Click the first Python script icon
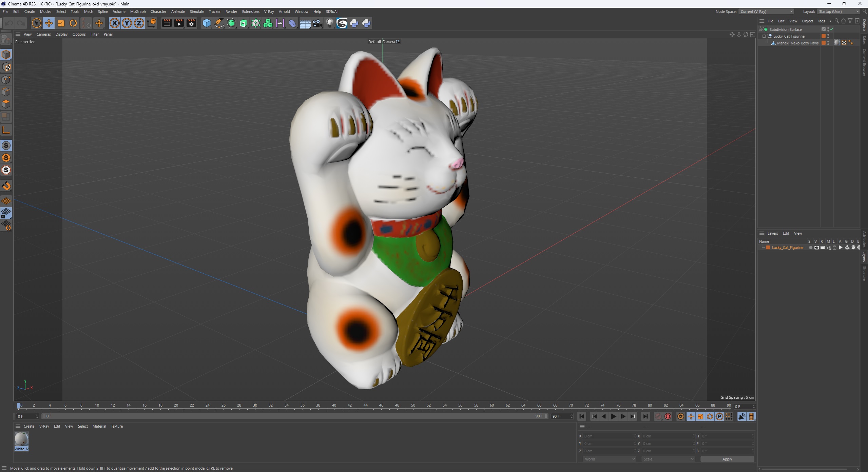868x472 pixels. [x=354, y=23]
